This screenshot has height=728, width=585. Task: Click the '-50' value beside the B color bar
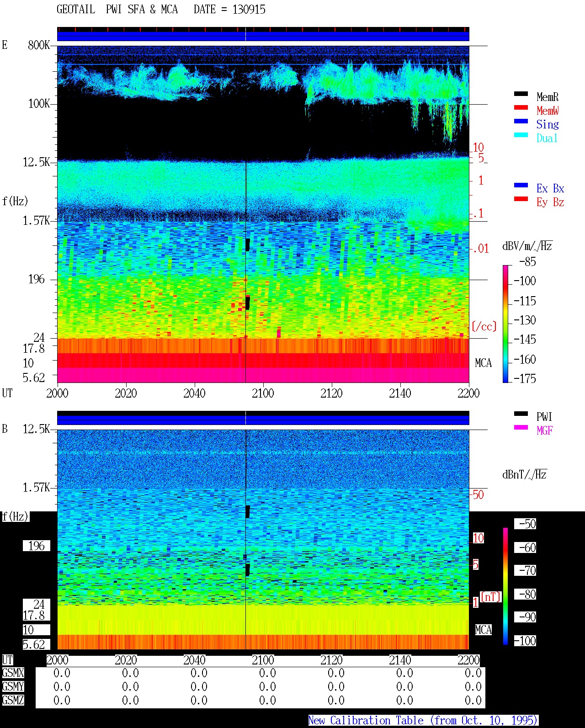pyautogui.click(x=525, y=524)
